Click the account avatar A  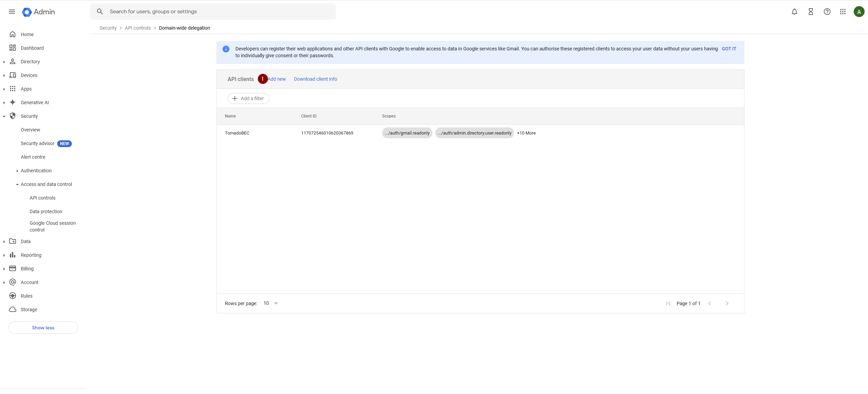(859, 12)
